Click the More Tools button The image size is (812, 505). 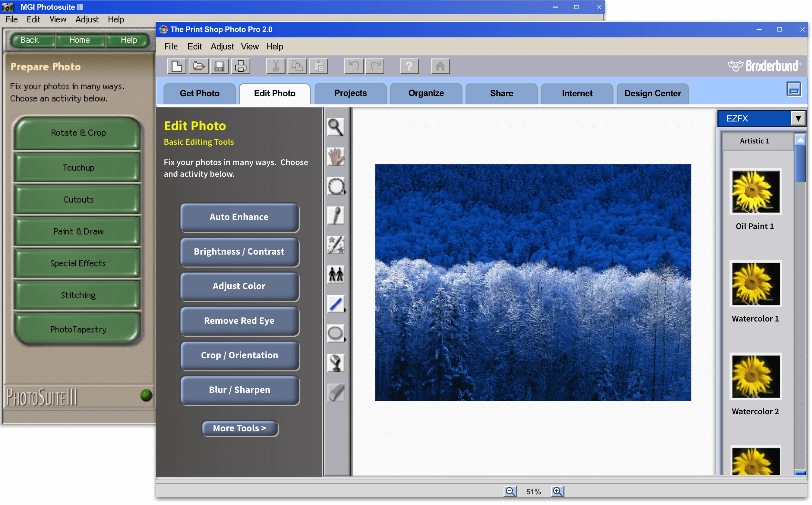239,428
